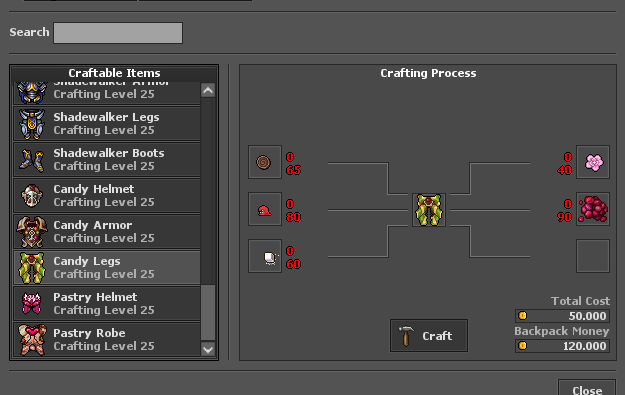Screen dimensions: 625x395
Task: Click the white sugar cube ingredient slot
Action: point(265,256)
